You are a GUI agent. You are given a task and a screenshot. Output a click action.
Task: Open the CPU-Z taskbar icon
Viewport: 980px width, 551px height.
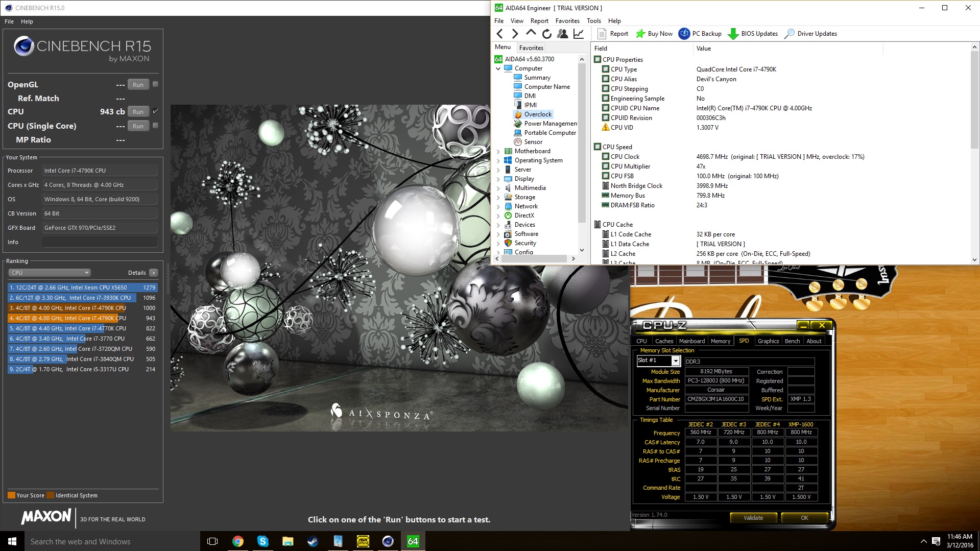pyautogui.click(x=363, y=541)
